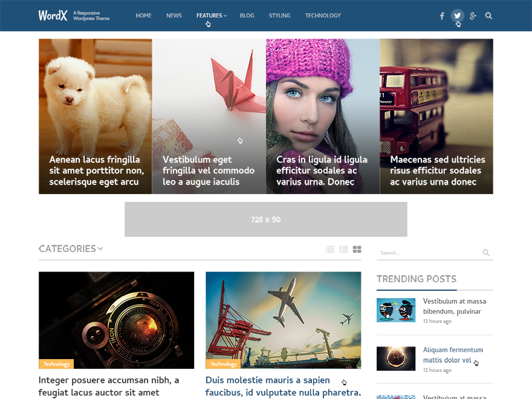Click the WordX logo

53,15
